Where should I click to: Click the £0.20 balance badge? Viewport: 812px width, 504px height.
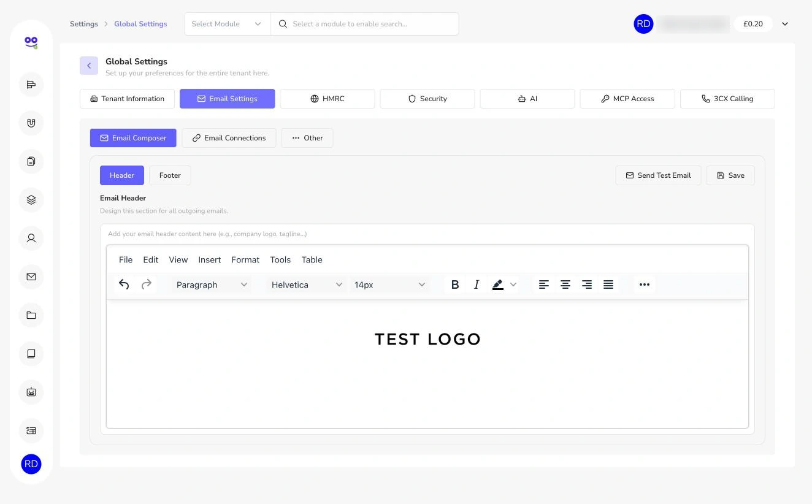click(x=753, y=24)
